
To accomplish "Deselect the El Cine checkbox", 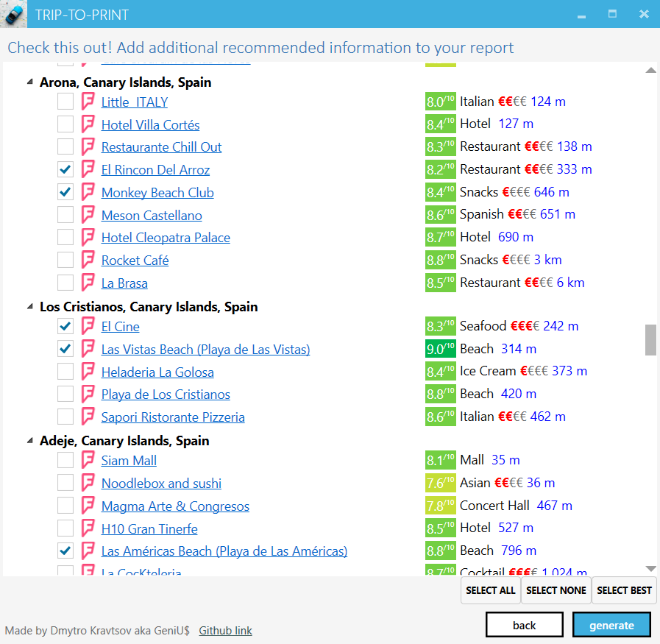I will click(65, 326).
